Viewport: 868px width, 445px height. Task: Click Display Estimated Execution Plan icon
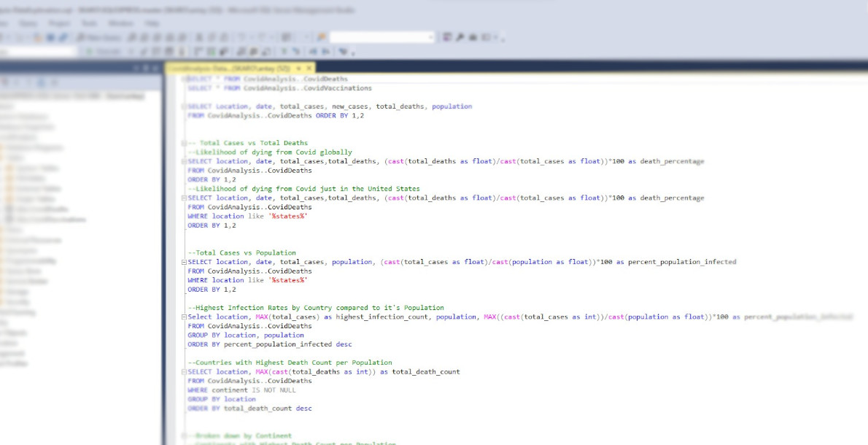(x=157, y=52)
